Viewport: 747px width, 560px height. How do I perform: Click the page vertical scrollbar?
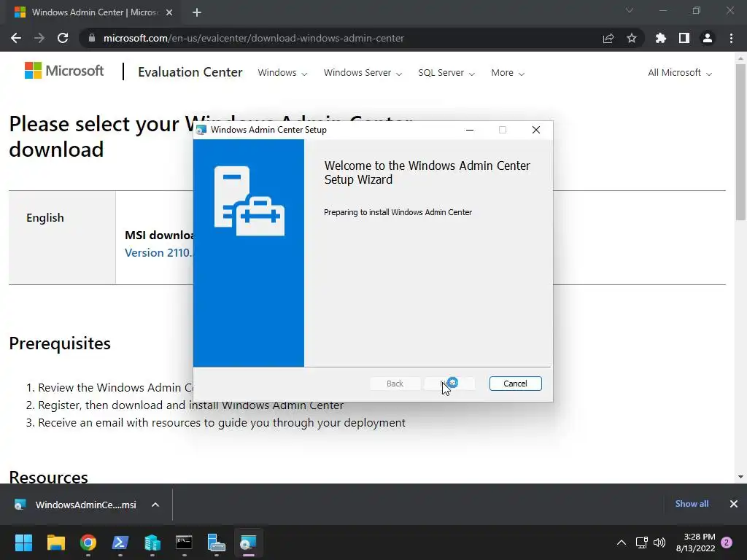(x=740, y=142)
